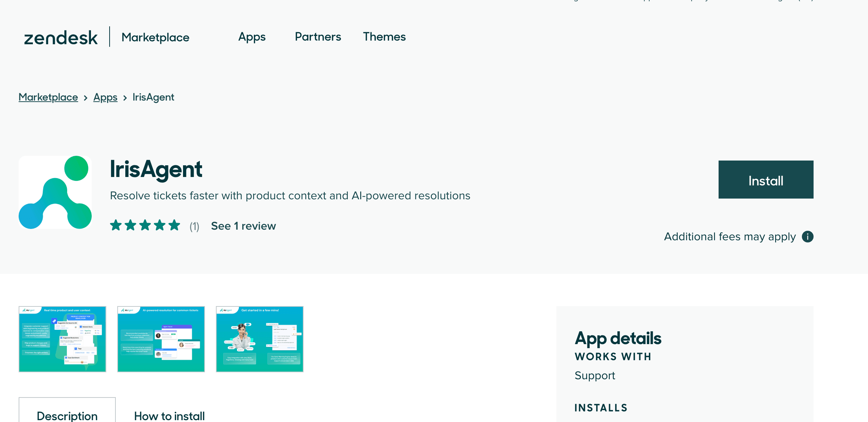868x422 pixels.
Task: Click the IrisAgent logo on the first screenshot
Action: [28, 310]
